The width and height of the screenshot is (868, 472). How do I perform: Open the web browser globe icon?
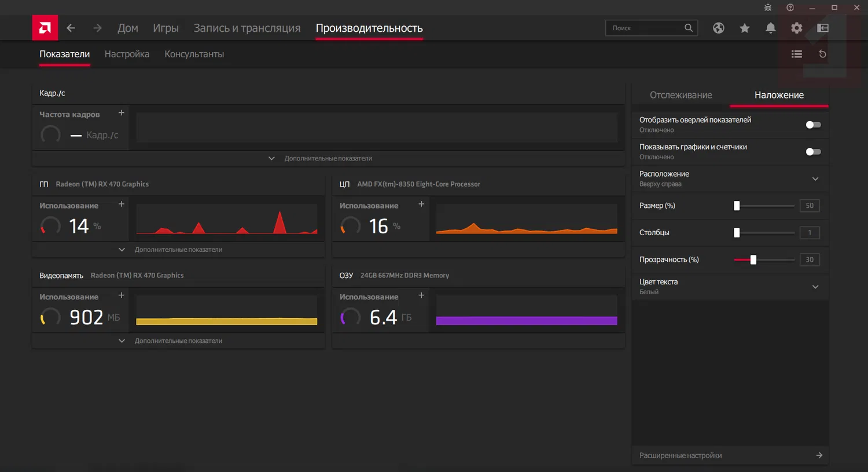coord(718,28)
